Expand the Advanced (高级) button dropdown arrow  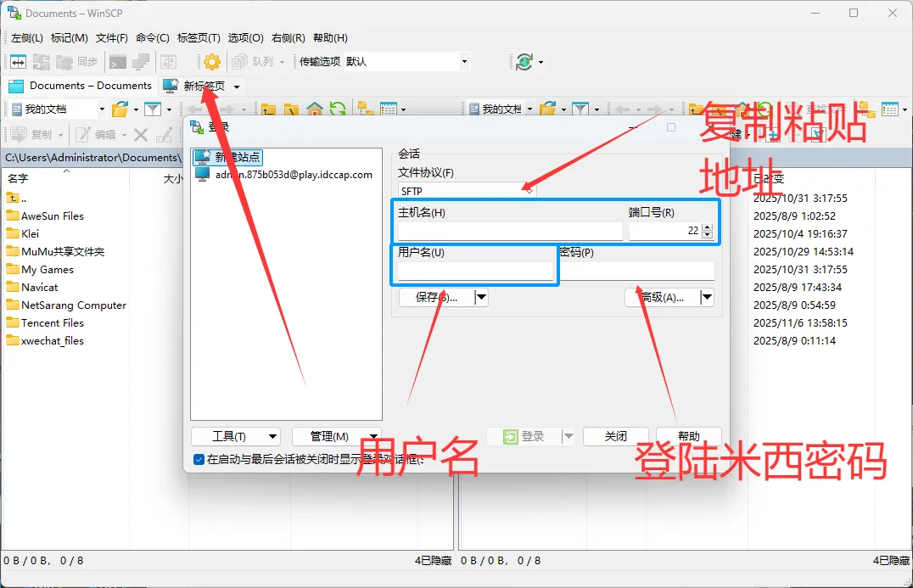[x=707, y=297]
